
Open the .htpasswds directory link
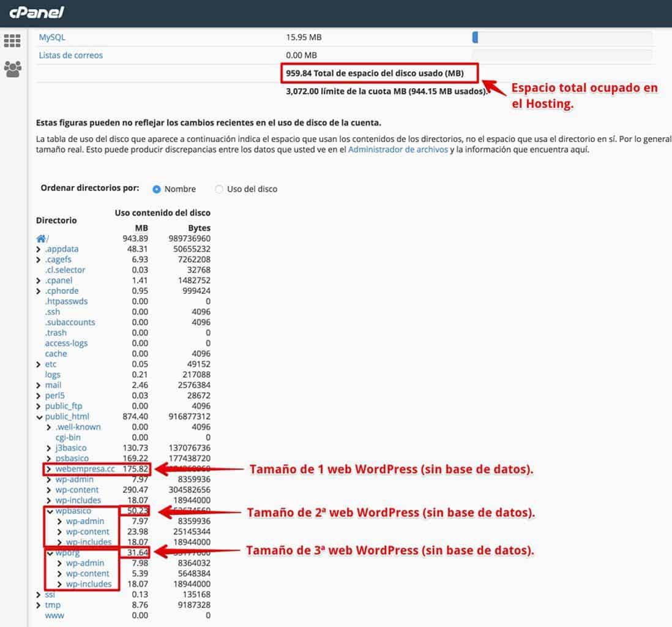[66, 301]
